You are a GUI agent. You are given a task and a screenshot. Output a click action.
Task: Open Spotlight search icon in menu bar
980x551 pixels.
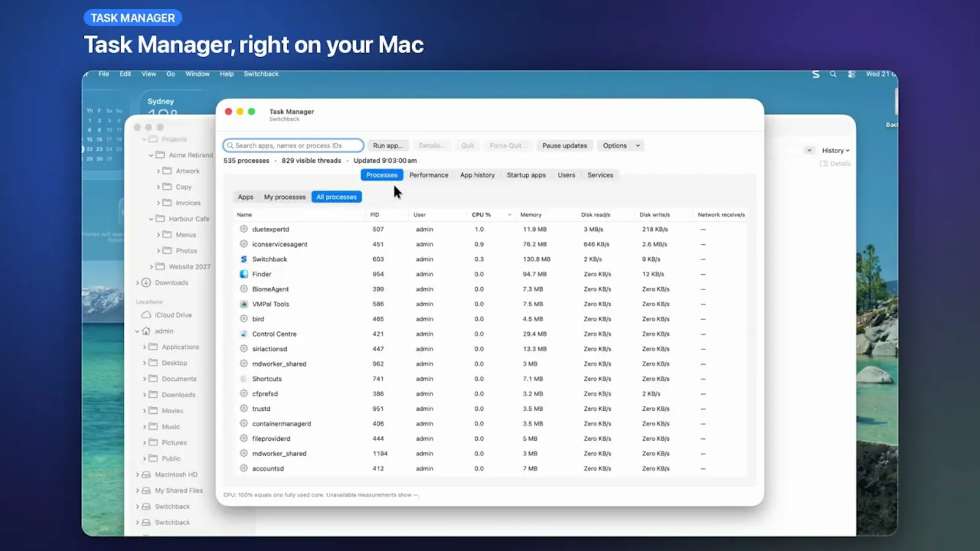(x=833, y=74)
